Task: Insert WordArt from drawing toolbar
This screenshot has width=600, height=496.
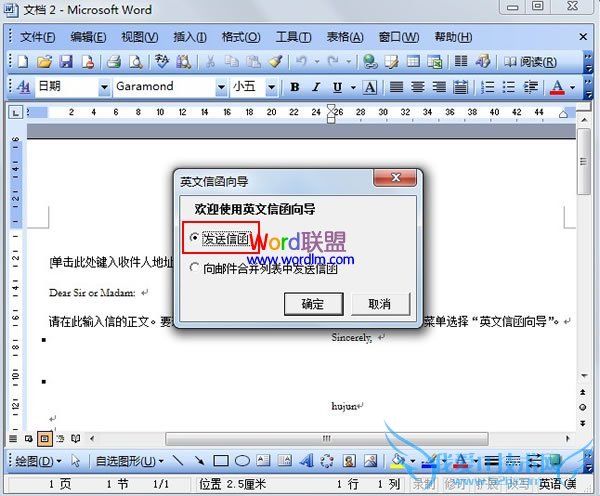Action: (x=307, y=460)
